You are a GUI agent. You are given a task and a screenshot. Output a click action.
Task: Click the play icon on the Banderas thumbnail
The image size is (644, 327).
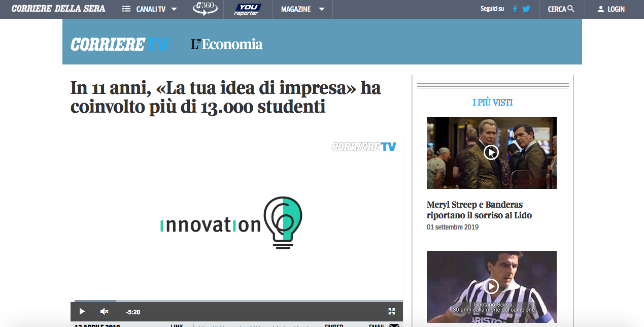[x=491, y=152]
